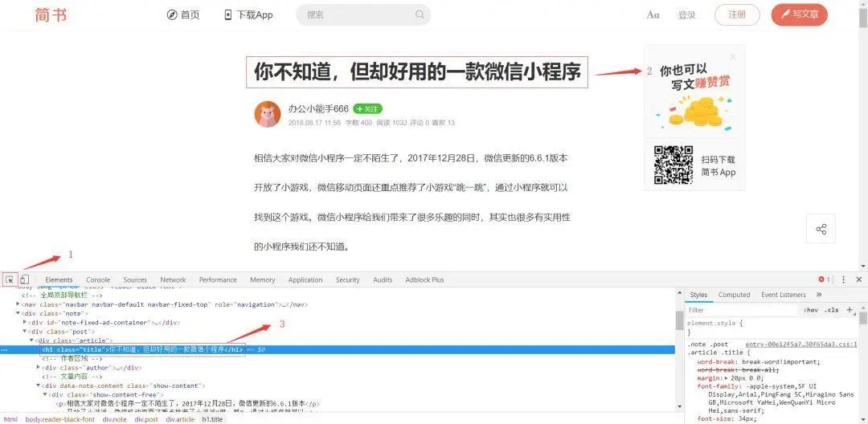868x424 pixels.
Task: Expand the nav navbar element node
Action: click(18, 304)
